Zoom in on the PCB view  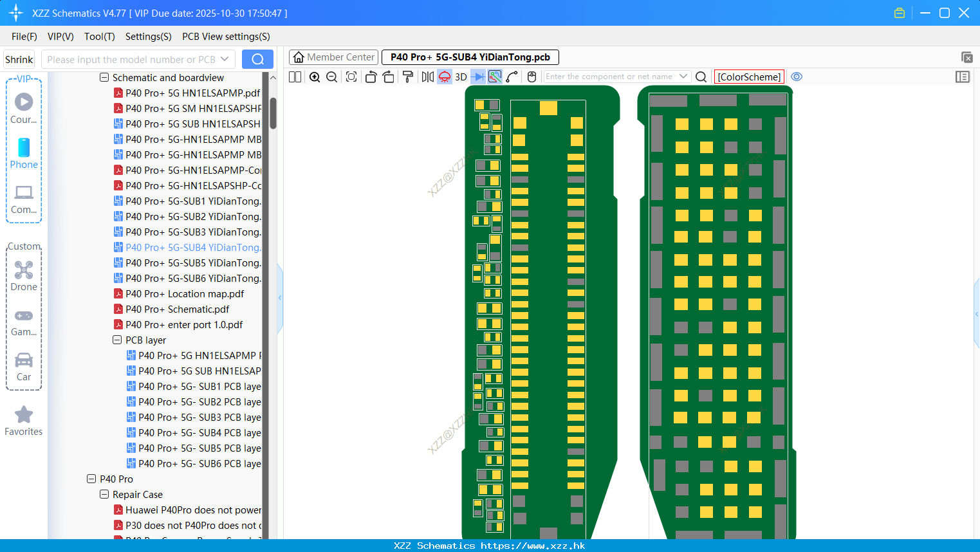coord(315,77)
